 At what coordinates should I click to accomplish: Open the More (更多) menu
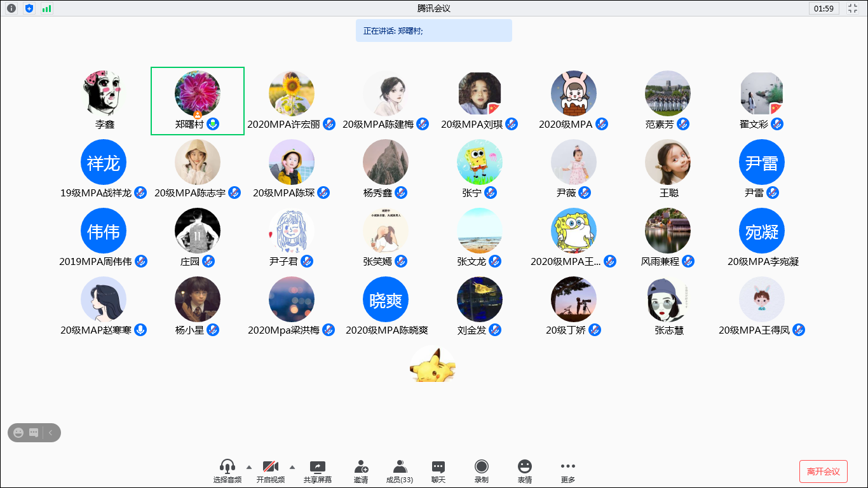(x=567, y=468)
